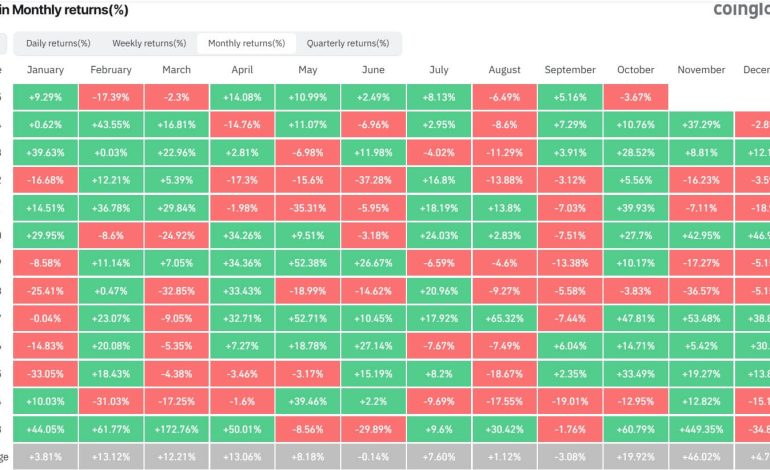Click the October column header
The height and width of the screenshot is (470, 770).
coord(635,70)
